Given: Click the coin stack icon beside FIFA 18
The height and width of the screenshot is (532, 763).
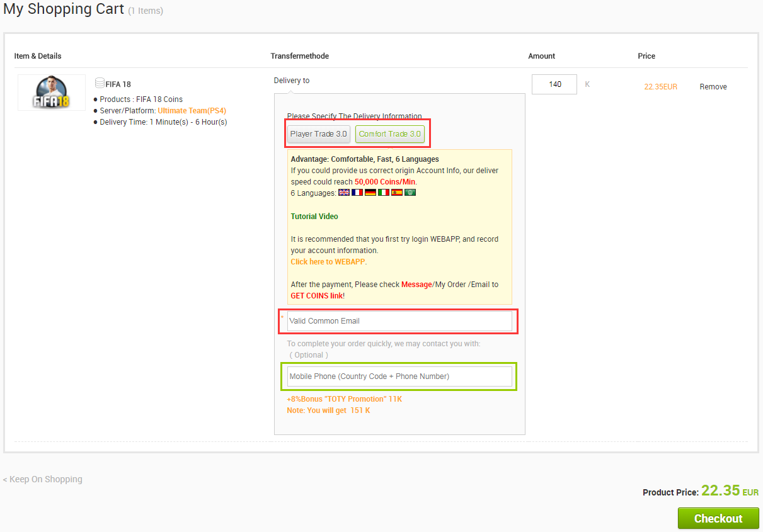Looking at the screenshot, I should pyautogui.click(x=100, y=83).
